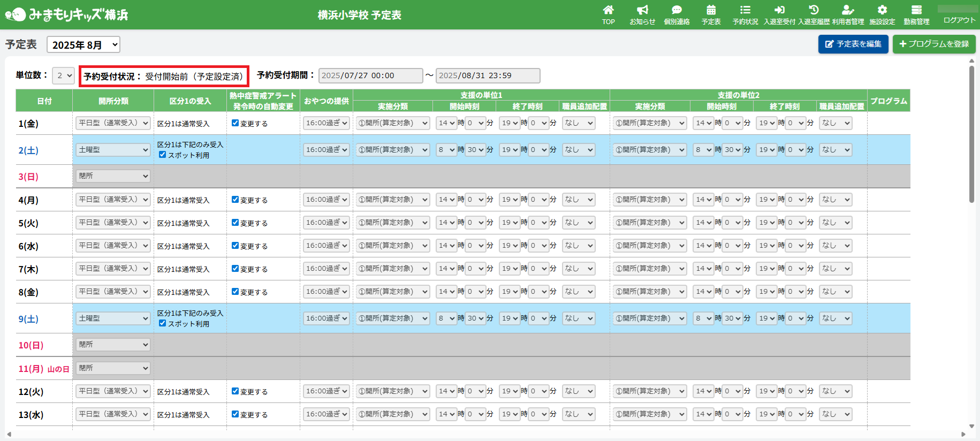This screenshot has width=980, height=441.
Task: Toggle スポット利用 checkbox for 2(土)
Action: 162,155
